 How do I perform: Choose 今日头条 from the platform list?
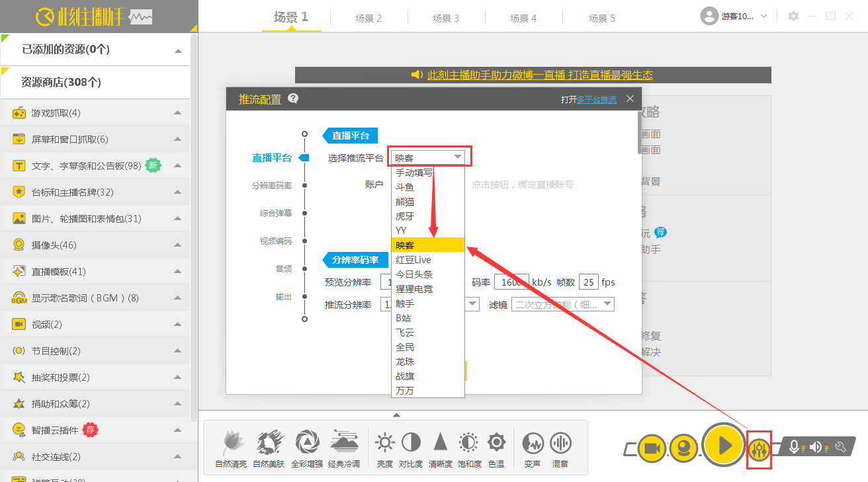click(x=428, y=274)
